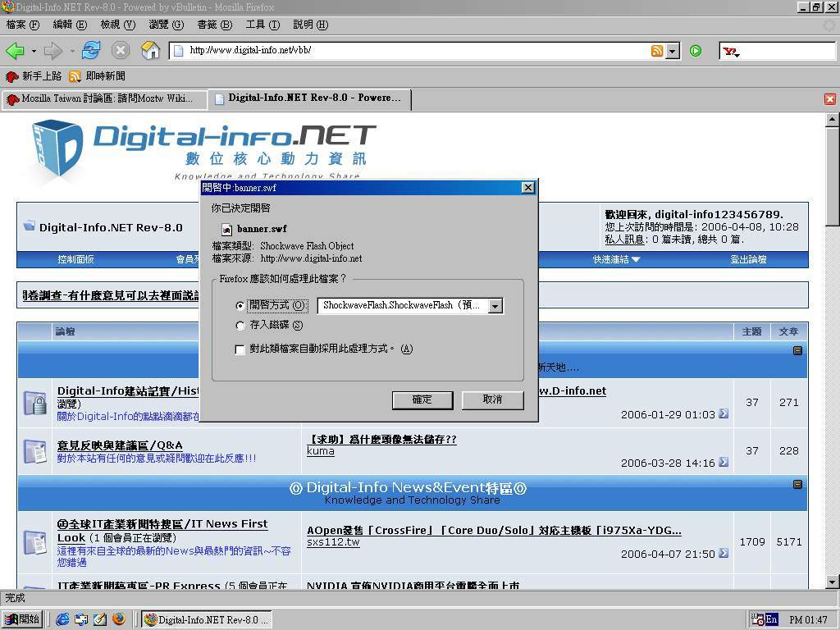Close the current tab with red X
Viewport: 840px width, 630px height.
[829, 99]
